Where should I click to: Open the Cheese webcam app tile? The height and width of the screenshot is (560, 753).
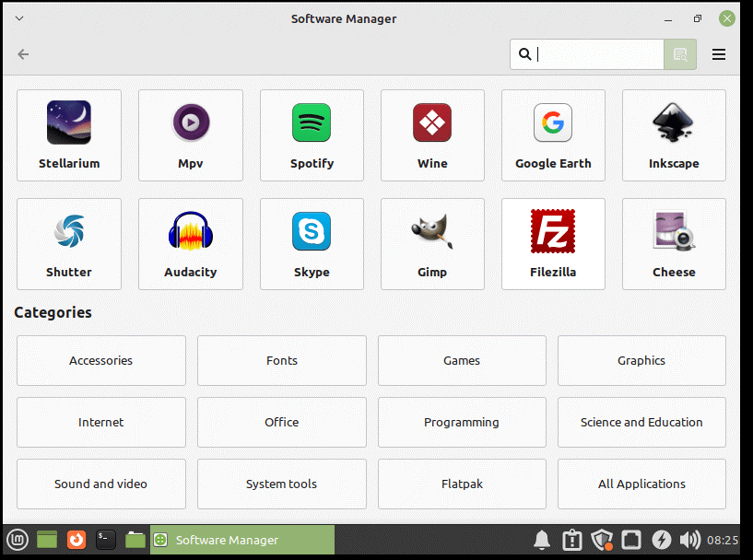click(674, 244)
